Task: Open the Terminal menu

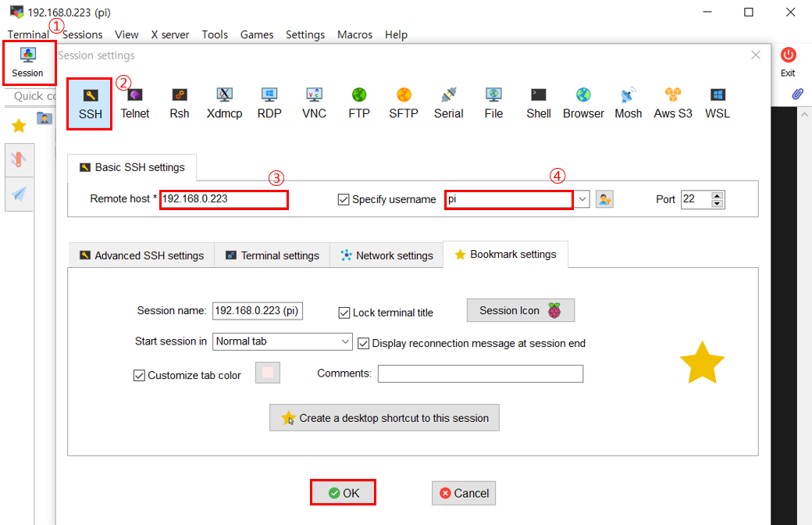Action: point(28,34)
